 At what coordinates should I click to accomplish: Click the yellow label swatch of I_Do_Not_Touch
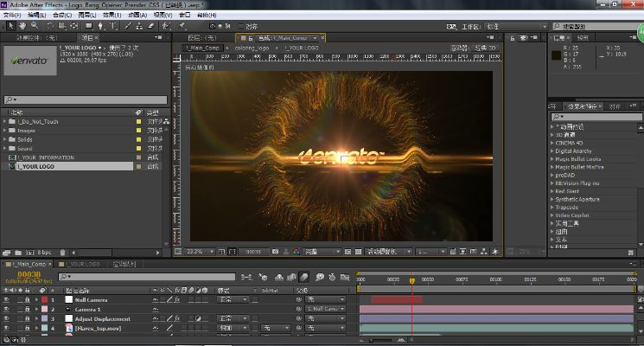(137, 122)
